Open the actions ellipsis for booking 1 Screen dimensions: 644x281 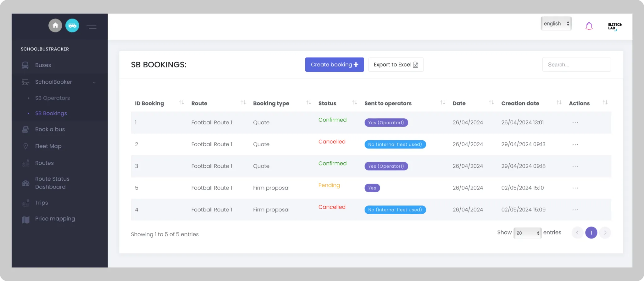point(575,122)
